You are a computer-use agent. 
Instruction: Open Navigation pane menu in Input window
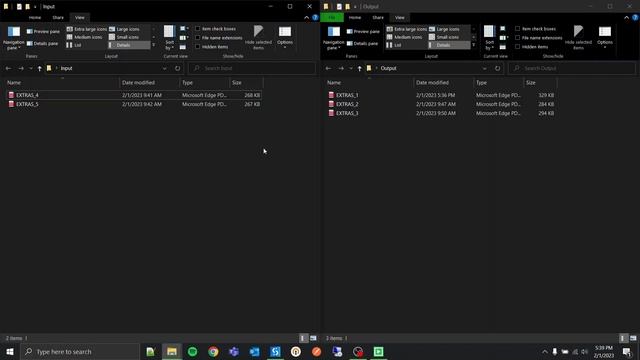tap(13, 38)
